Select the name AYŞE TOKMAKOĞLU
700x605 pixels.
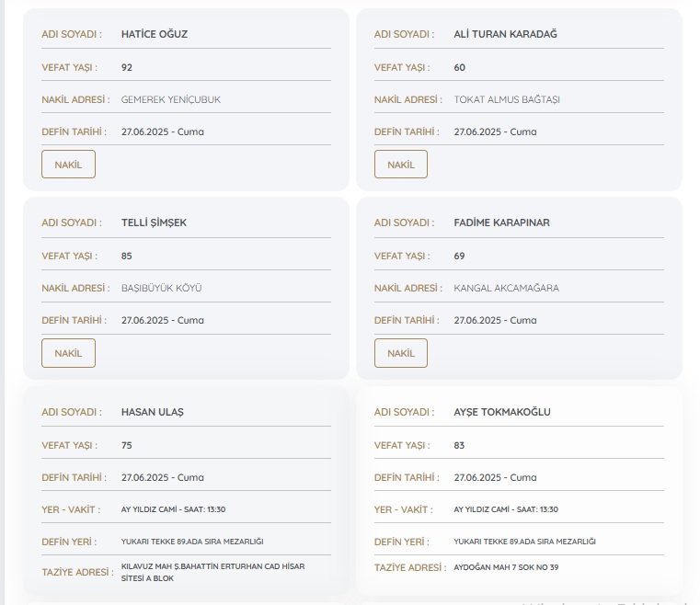click(502, 412)
